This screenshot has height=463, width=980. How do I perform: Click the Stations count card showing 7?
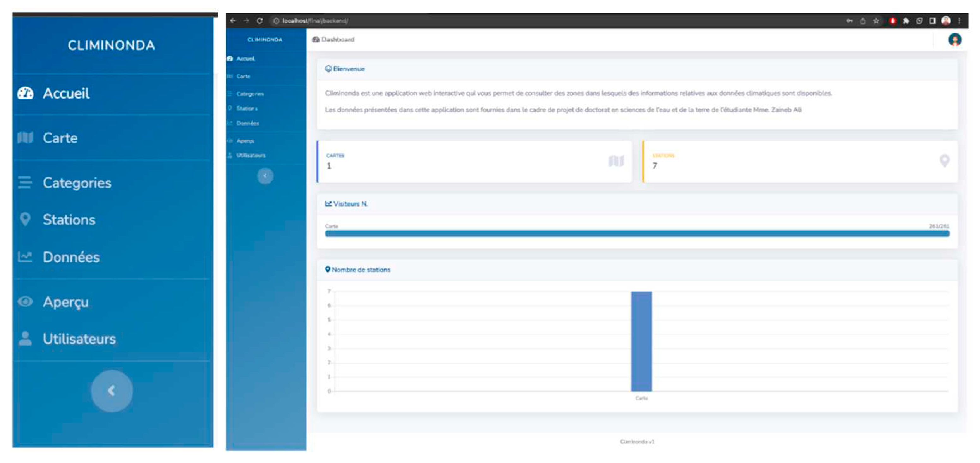(x=800, y=162)
